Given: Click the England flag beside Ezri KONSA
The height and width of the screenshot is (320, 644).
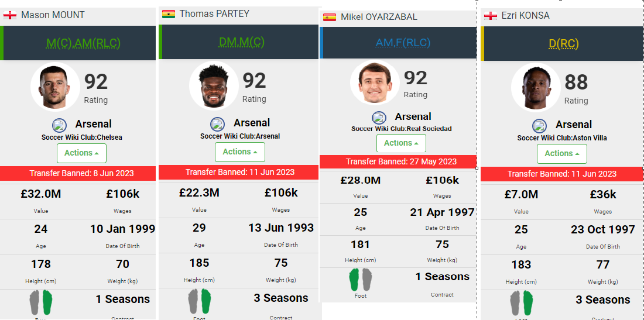Looking at the screenshot, I should point(491,16).
